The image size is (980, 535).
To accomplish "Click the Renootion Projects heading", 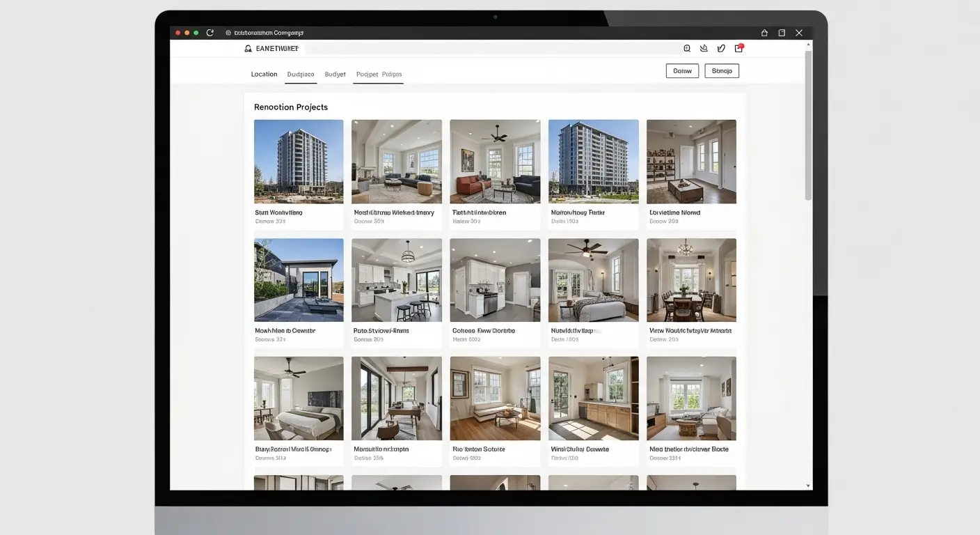I will (291, 107).
